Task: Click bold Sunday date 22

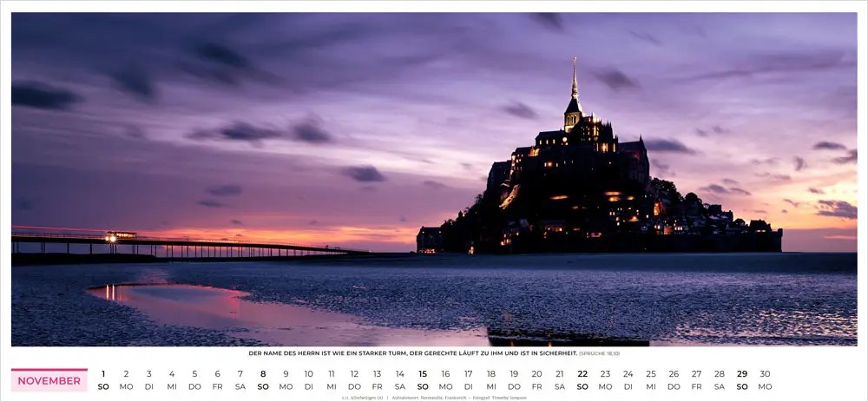Action: [x=582, y=373]
